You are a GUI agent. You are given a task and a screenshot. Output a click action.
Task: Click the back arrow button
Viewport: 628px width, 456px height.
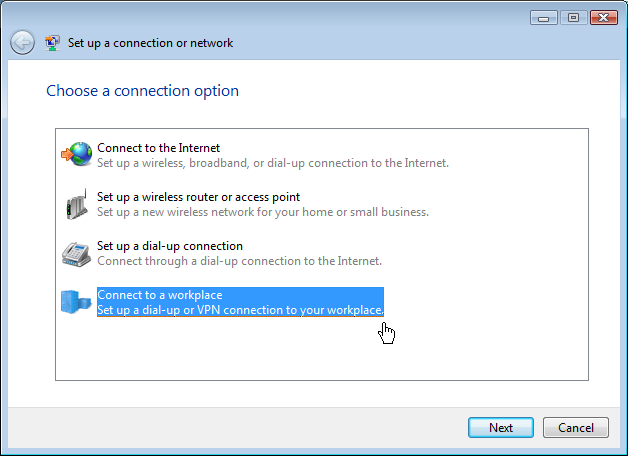pyautogui.click(x=22, y=42)
